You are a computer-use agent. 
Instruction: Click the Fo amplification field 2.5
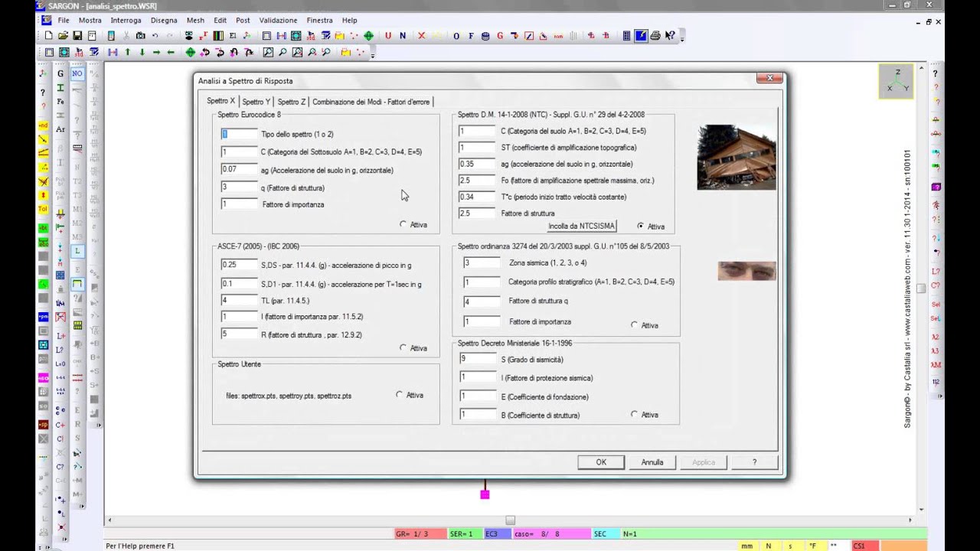[x=476, y=180]
